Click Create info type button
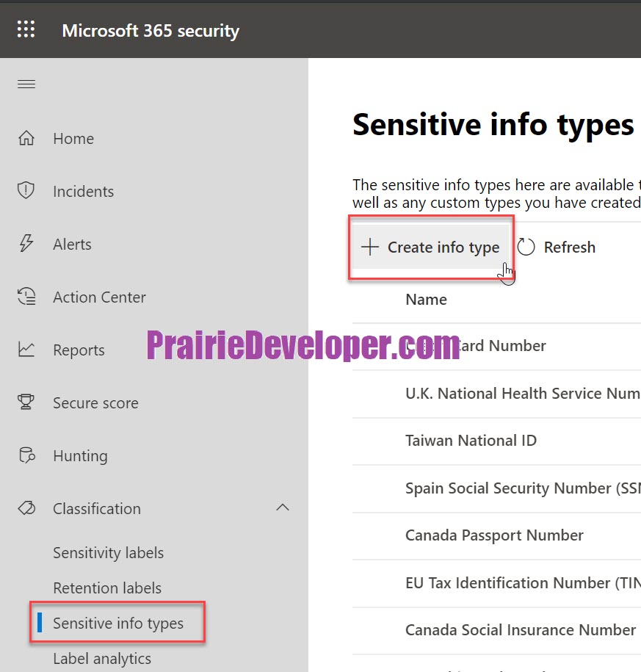The image size is (641, 672). click(430, 248)
